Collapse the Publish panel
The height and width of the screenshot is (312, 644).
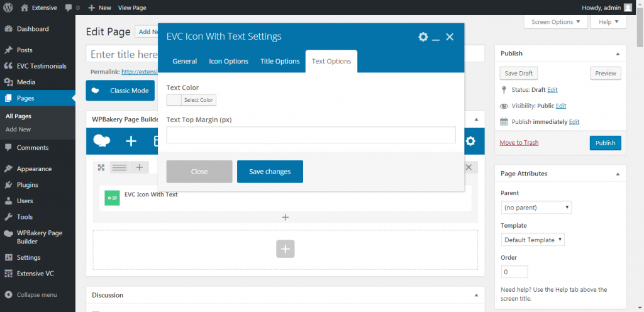pyautogui.click(x=618, y=53)
